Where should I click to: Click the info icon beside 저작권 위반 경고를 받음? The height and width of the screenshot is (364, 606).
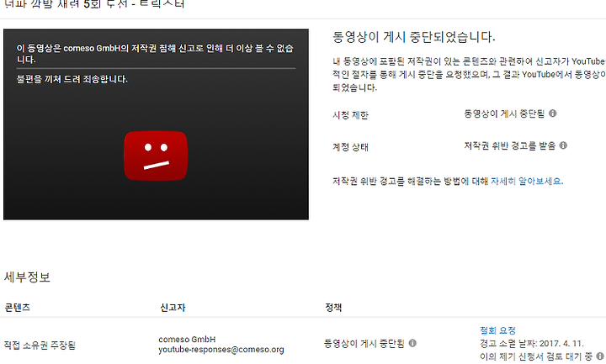coord(563,145)
